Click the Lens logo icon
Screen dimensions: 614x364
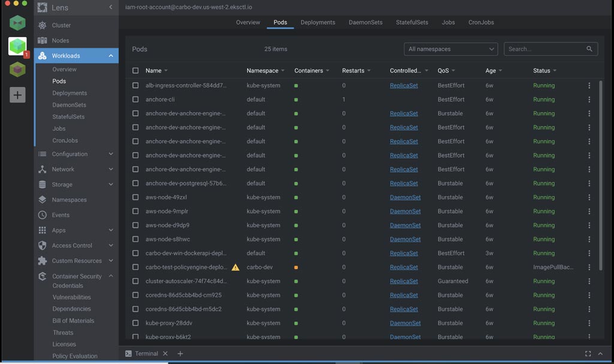(43, 7)
